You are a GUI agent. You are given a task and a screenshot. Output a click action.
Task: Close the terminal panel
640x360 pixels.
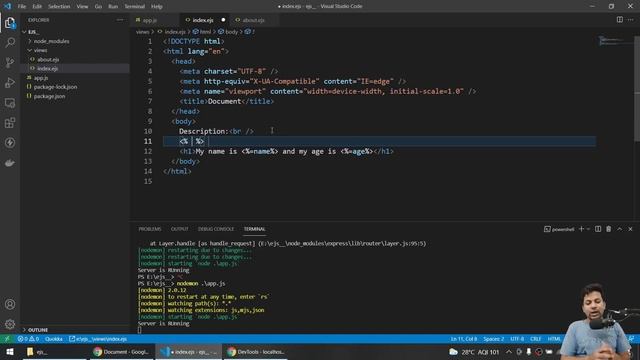(630, 229)
